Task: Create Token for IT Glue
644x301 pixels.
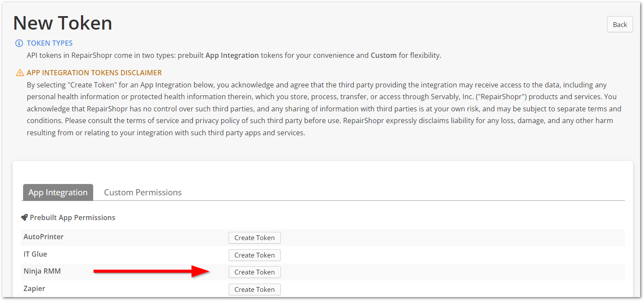Action: click(254, 255)
